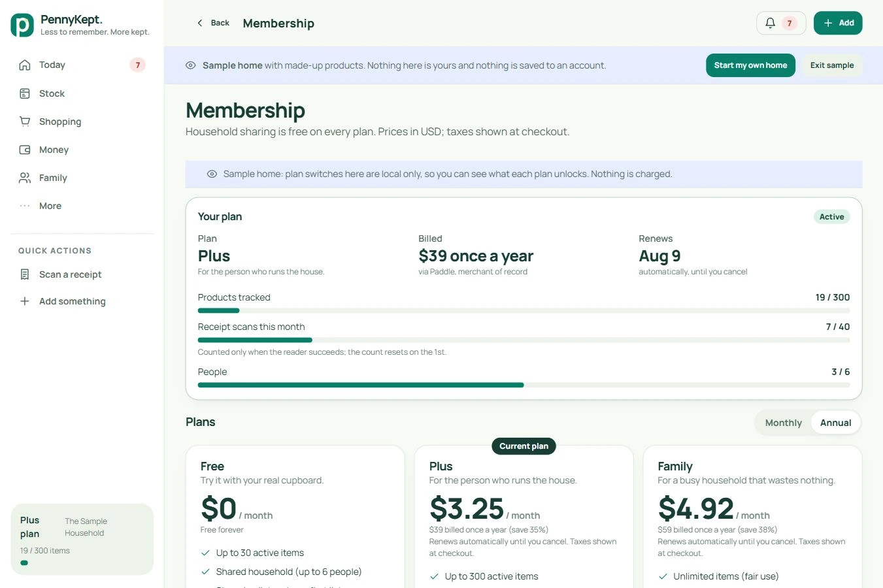Open the Shopping section label
883x588 pixels.
pos(60,122)
